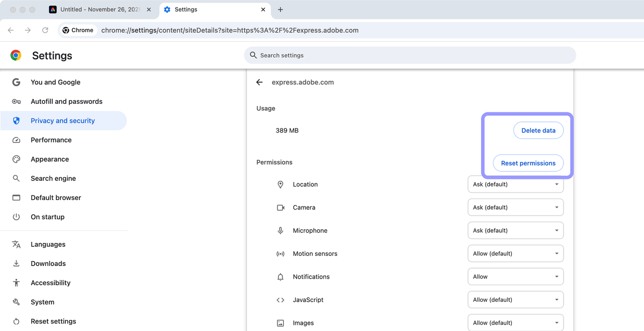
Task: Close the Settings tab
Action: 263,10
